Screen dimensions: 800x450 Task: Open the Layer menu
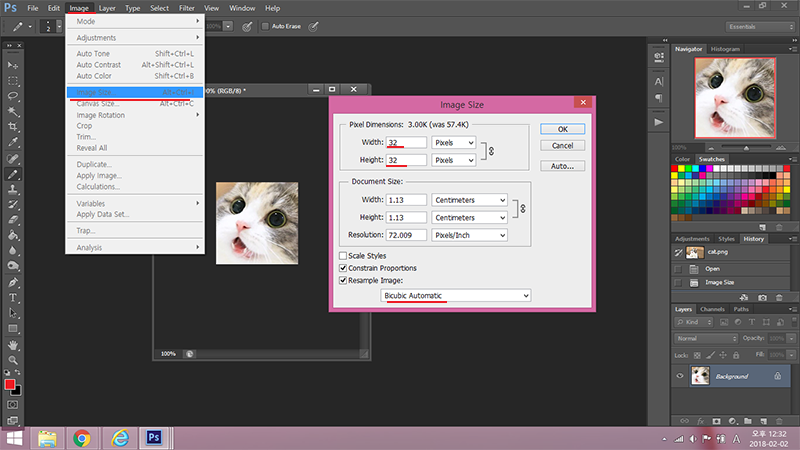pyautogui.click(x=107, y=8)
